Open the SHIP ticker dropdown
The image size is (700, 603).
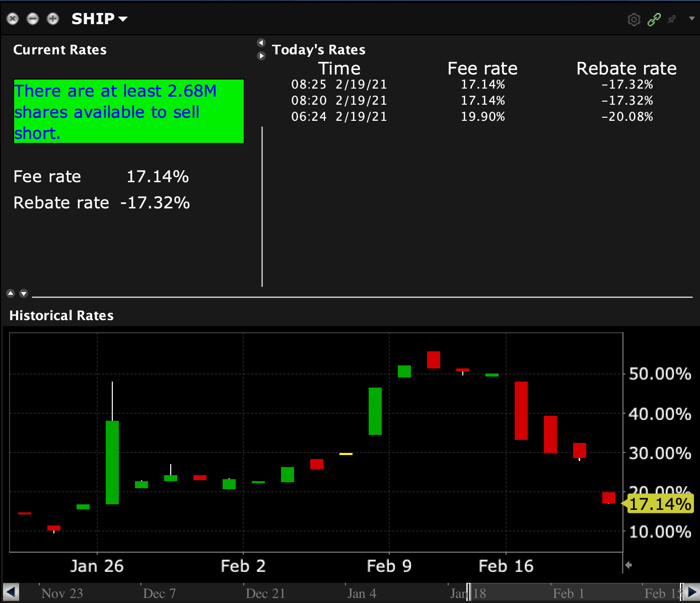click(x=122, y=20)
